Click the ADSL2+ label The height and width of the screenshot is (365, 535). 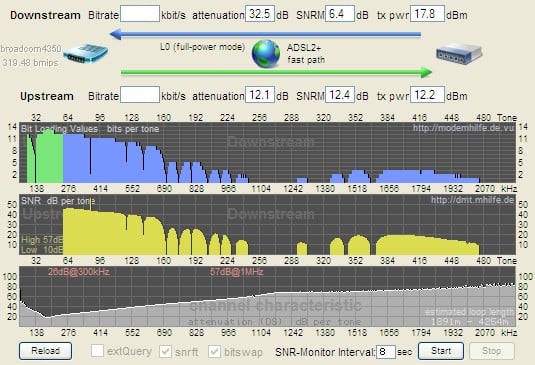pyautogui.click(x=304, y=47)
